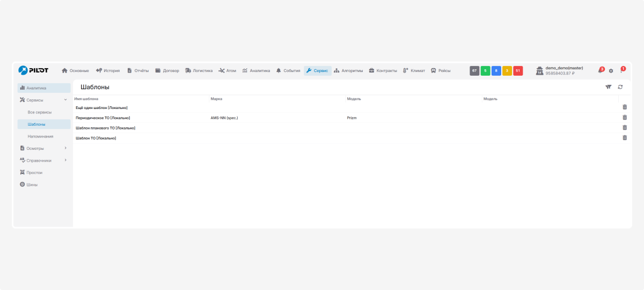644x290 pixels.
Task: Delete the 'Периодическое ТО' template row
Action: coord(624,118)
